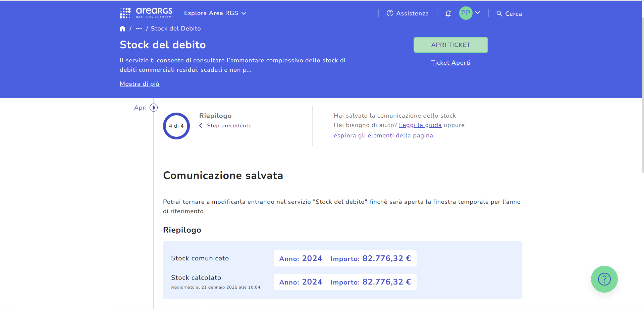Click the Cerca magnifying glass icon

point(499,14)
